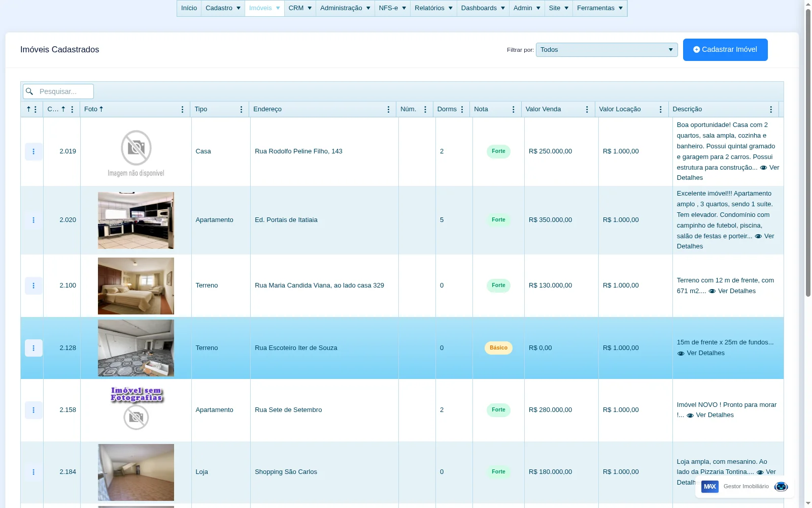Open row actions menu for property 2.019
Screen dimensions: 812x508
(x=33, y=151)
